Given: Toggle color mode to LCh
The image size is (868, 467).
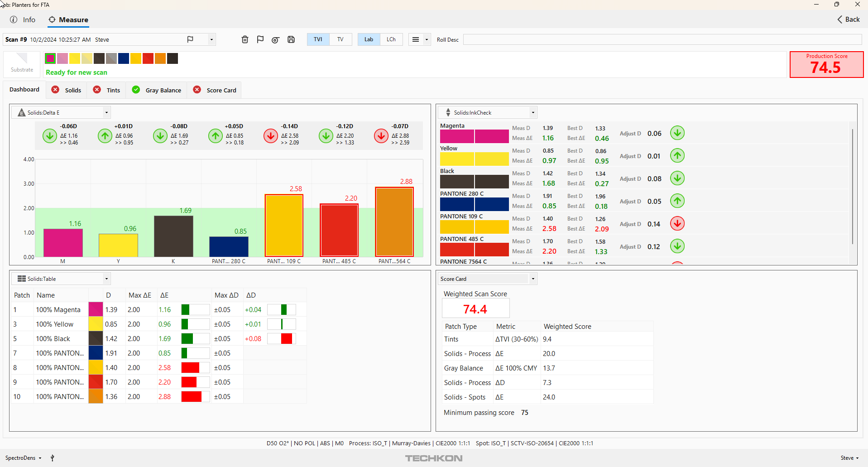Looking at the screenshot, I should click(x=391, y=39).
